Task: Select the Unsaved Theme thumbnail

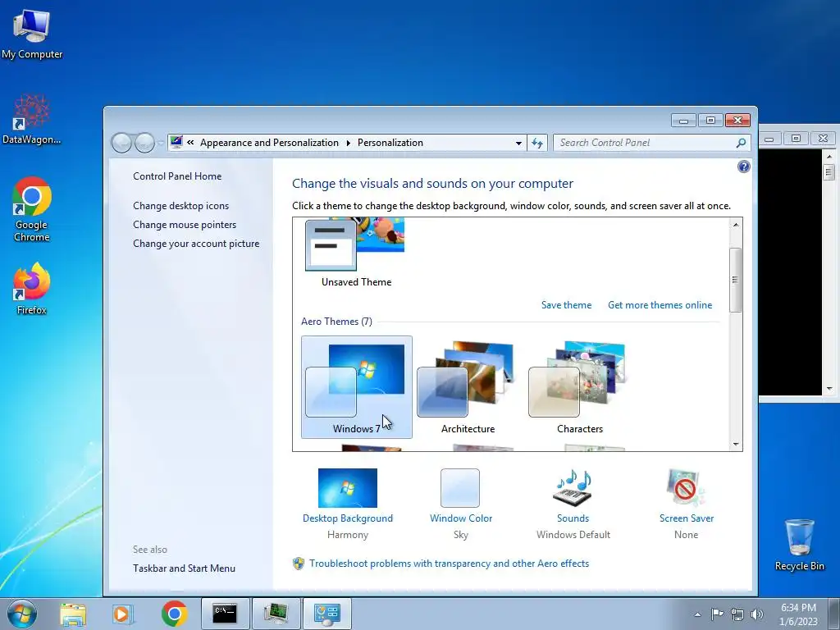Action: coord(356,252)
